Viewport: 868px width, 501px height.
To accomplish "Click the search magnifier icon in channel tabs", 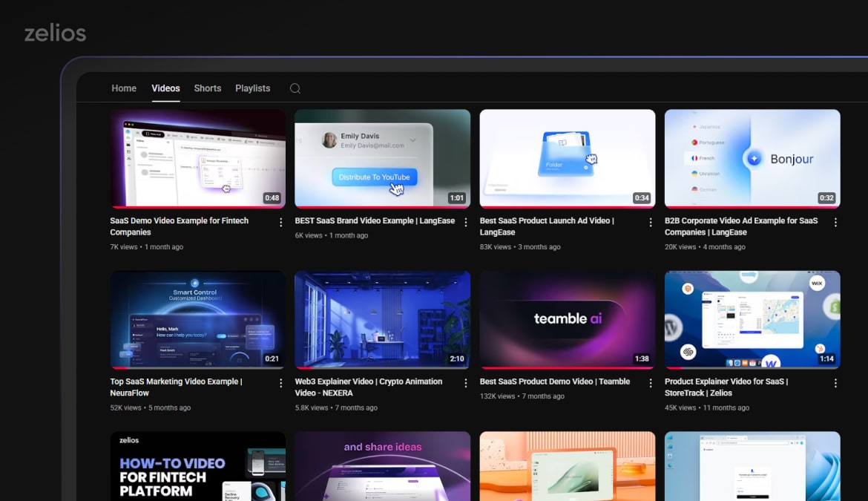I will point(295,88).
